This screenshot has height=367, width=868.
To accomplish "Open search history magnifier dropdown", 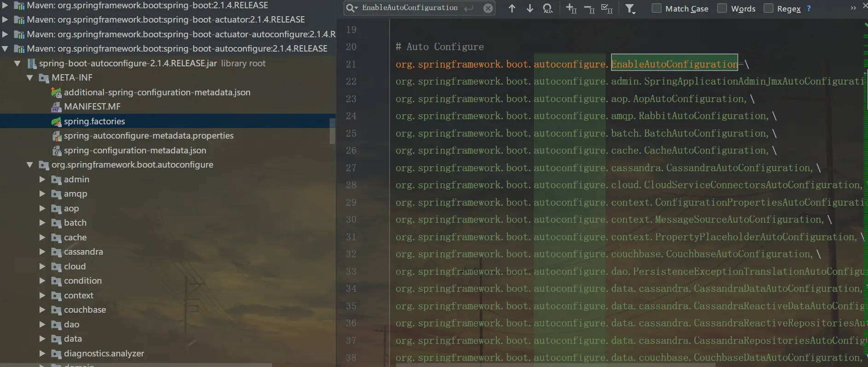I will (352, 8).
